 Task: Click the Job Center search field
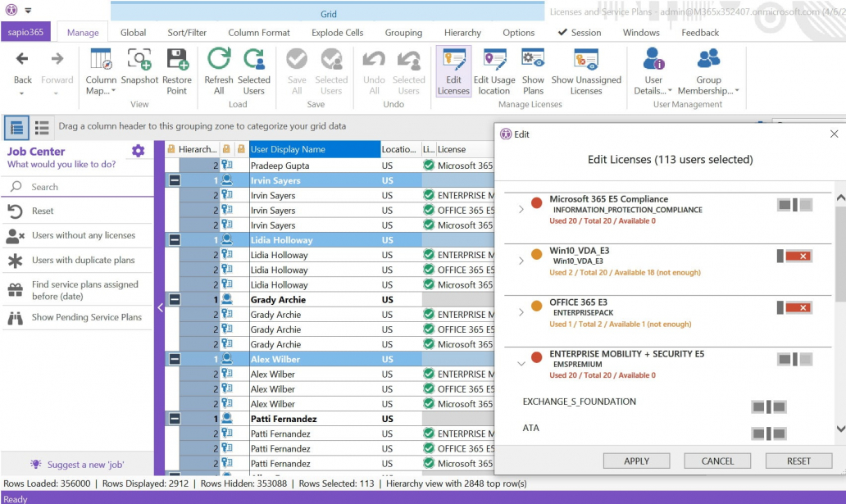(82, 187)
